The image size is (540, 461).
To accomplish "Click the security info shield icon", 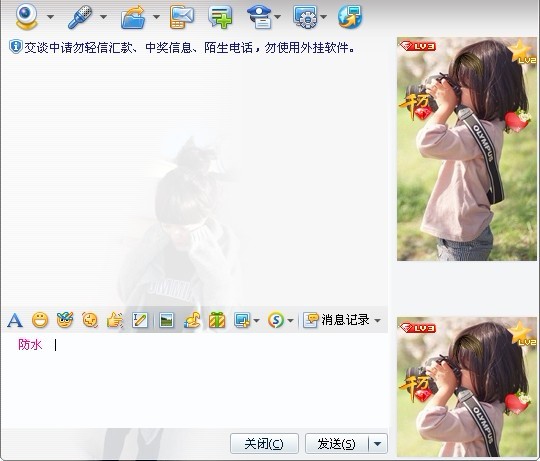I will 15,47.
